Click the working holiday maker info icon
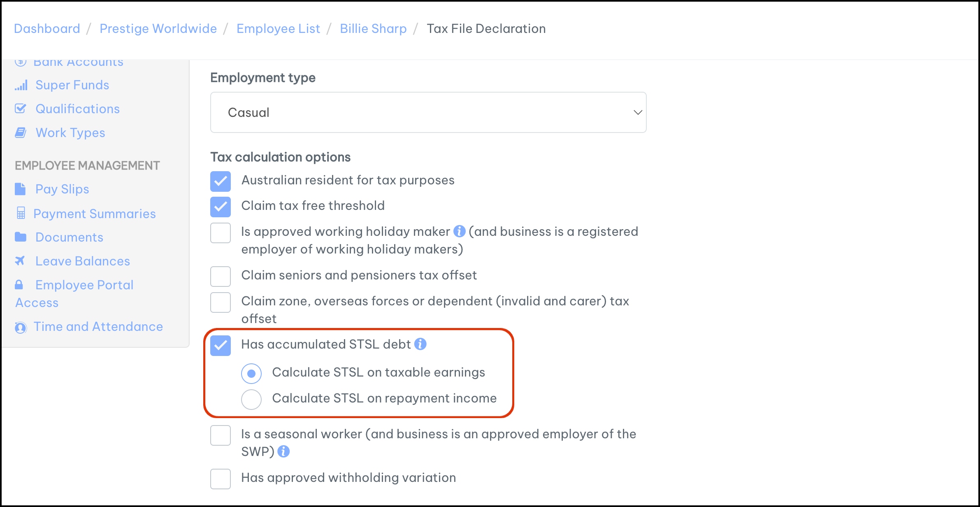This screenshot has width=980, height=507. (x=459, y=231)
